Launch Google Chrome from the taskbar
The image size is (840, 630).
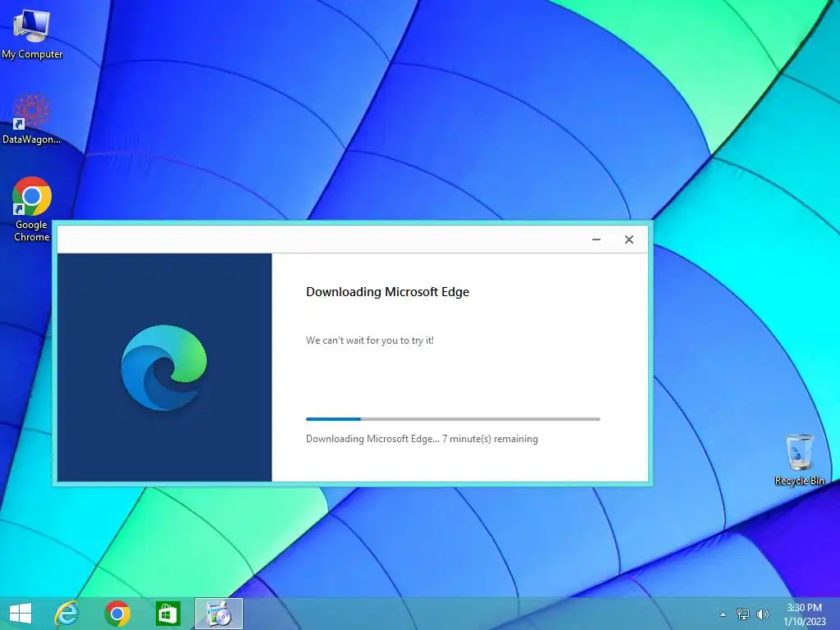pyautogui.click(x=117, y=614)
